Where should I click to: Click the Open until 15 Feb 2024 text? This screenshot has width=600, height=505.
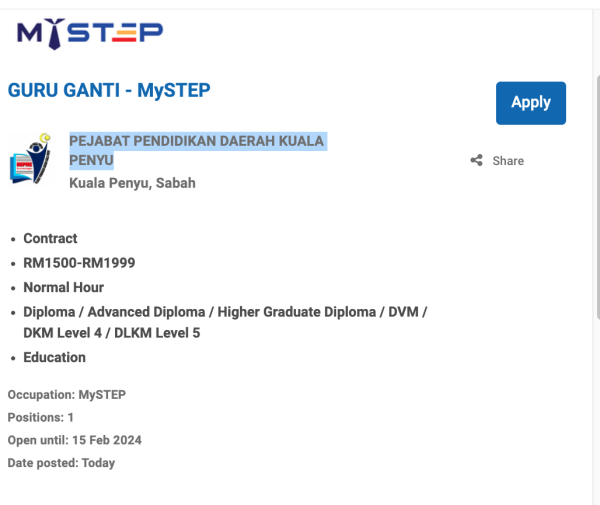click(x=75, y=440)
